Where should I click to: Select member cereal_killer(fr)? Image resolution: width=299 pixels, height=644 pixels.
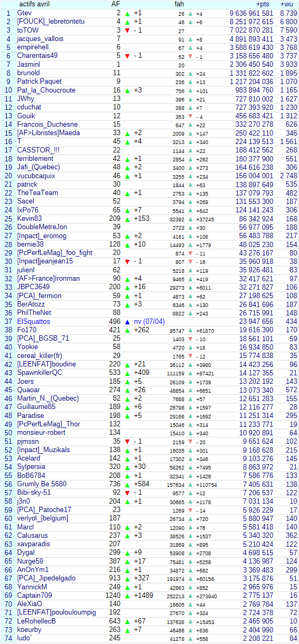pyautogui.click(x=39, y=355)
